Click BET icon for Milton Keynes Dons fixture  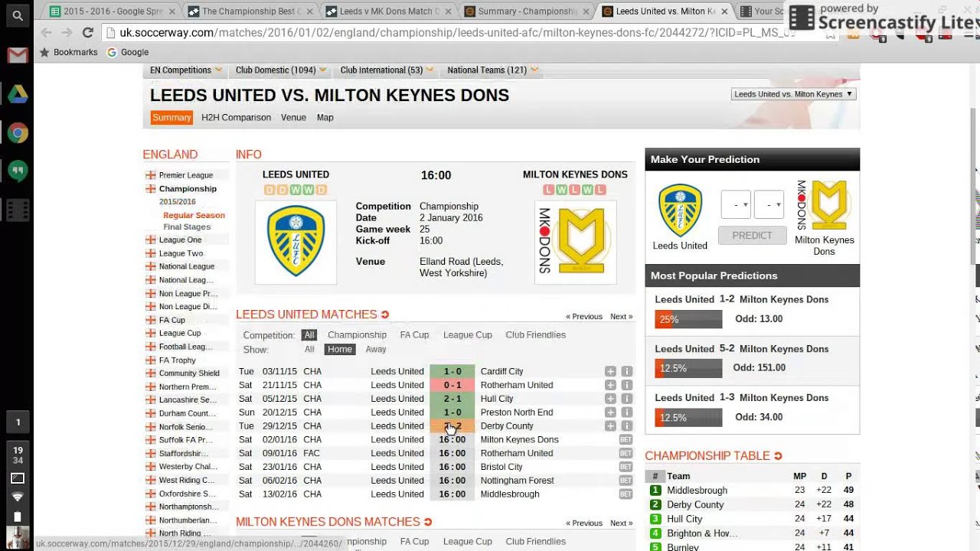point(626,440)
